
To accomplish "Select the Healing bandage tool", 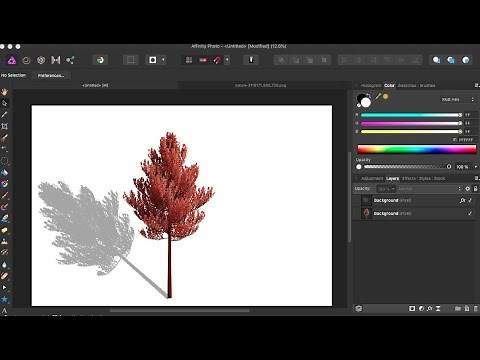I will tap(4, 276).
